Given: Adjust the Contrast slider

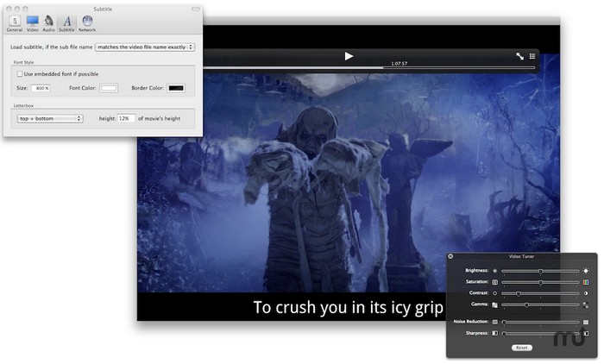Looking at the screenshot, I should 540,293.
